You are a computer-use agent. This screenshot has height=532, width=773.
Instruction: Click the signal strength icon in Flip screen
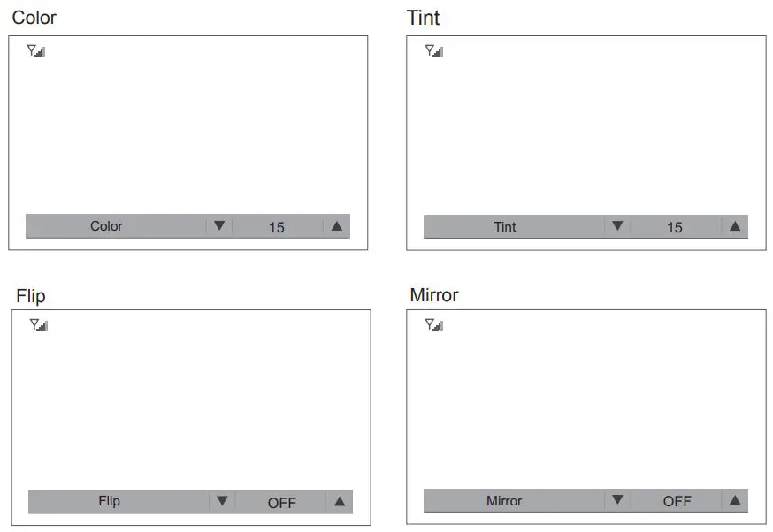[39, 325]
